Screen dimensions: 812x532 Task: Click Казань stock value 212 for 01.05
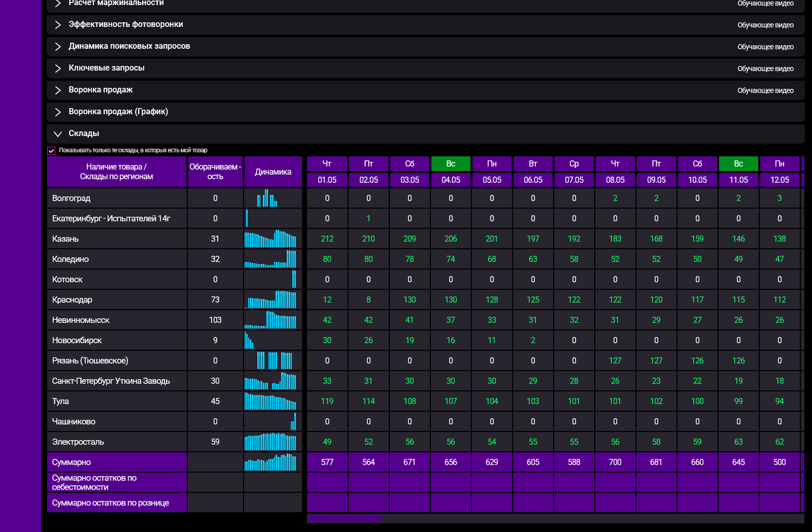[x=327, y=239]
